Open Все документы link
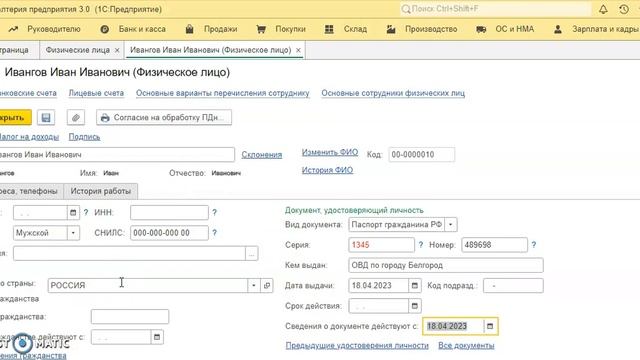640x360 pixels. [x=466, y=345]
